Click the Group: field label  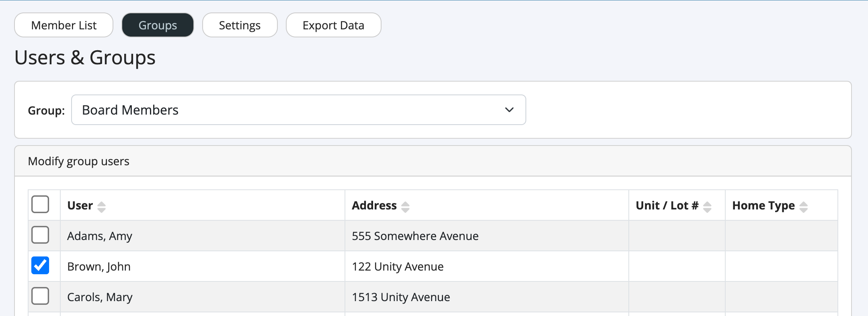click(46, 111)
